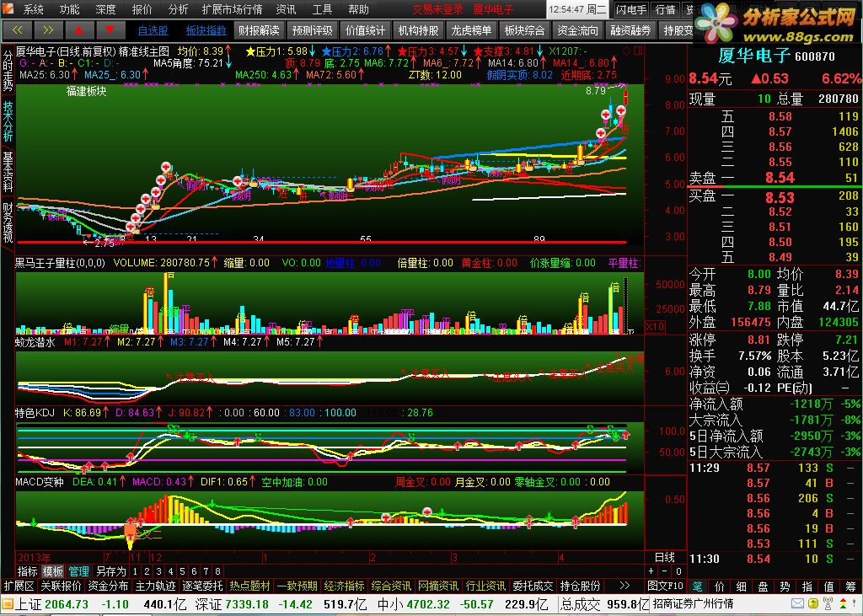Click the 资金流向 toolbar button

tap(577, 30)
